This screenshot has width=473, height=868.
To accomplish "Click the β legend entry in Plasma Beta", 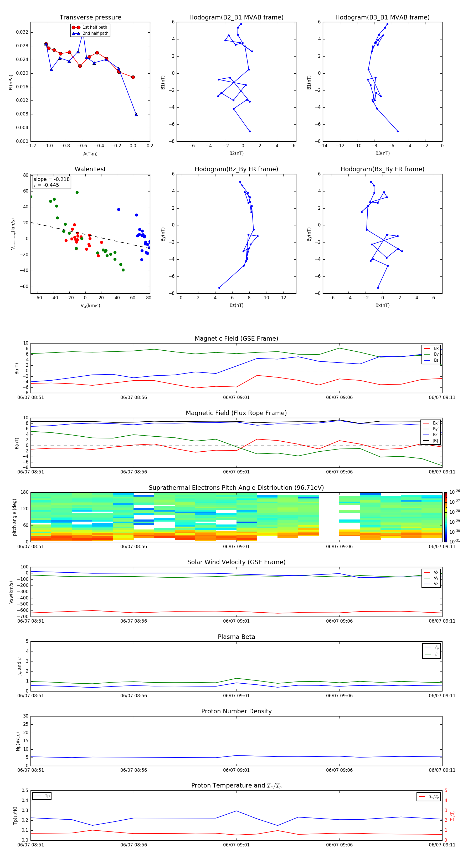I will tap(431, 654).
